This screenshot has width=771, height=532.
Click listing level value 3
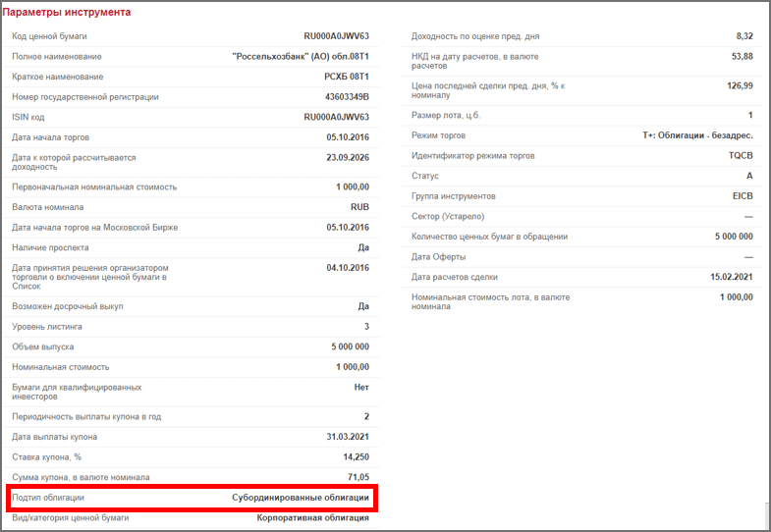(x=366, y=327)
